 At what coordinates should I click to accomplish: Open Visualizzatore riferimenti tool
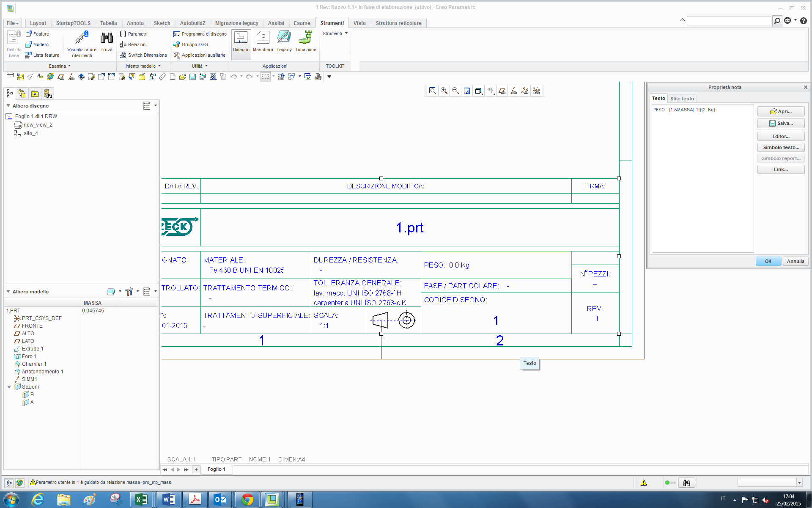pos(82,44)
